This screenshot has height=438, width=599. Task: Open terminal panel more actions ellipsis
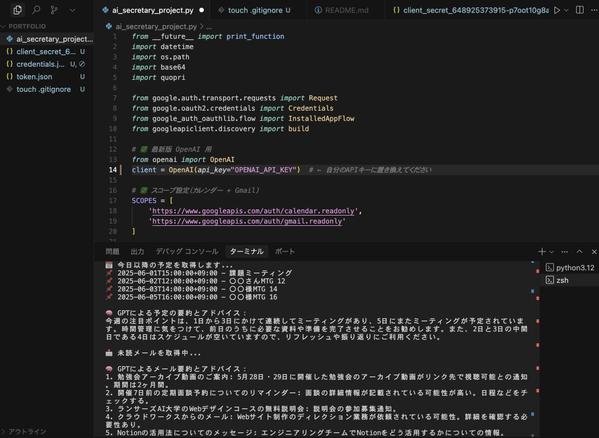point(565,252)
